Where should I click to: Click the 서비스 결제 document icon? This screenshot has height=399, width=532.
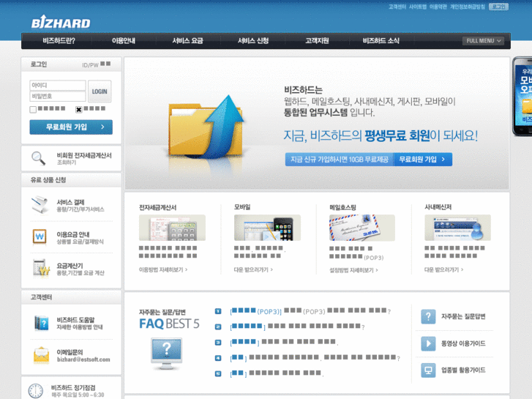(40, 205)
